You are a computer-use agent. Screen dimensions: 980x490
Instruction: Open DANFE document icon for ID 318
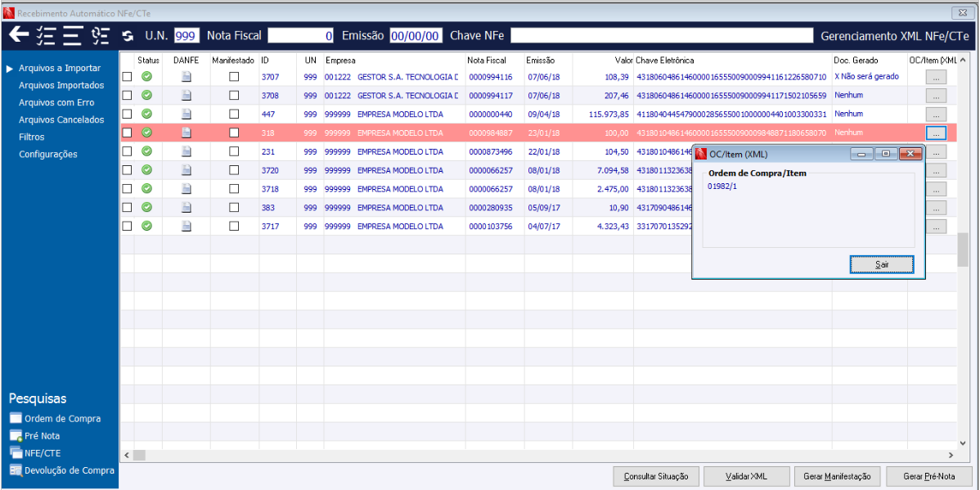pyautogui.click(x=187, y=133)
